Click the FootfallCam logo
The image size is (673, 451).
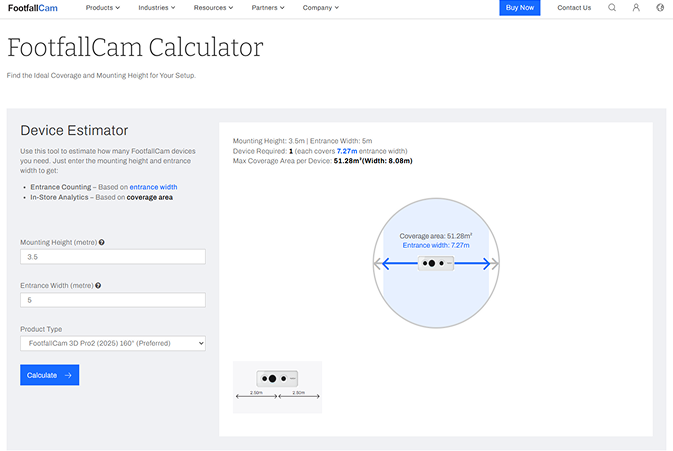33,8
